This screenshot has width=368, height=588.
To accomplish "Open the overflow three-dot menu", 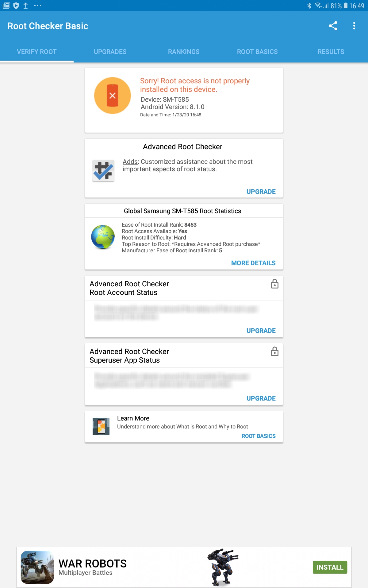I will [354, 26].
